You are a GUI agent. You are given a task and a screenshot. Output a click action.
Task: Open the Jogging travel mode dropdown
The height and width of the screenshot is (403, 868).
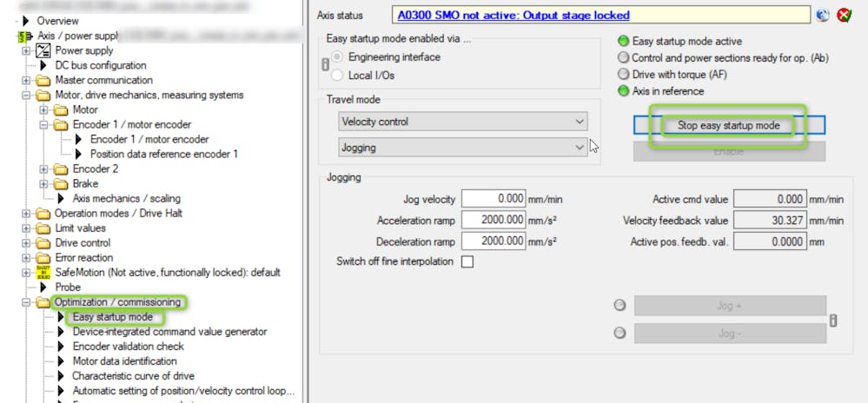(462, 149)
